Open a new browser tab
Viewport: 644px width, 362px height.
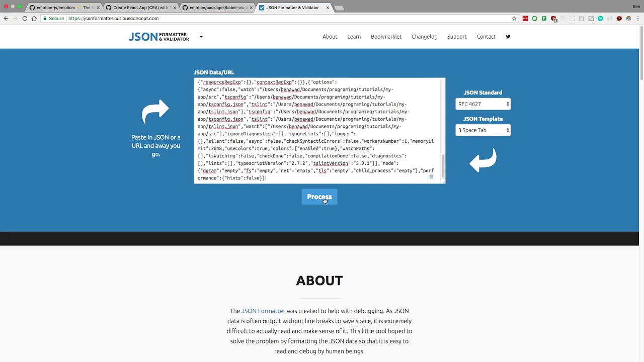(x=339, y=8)
